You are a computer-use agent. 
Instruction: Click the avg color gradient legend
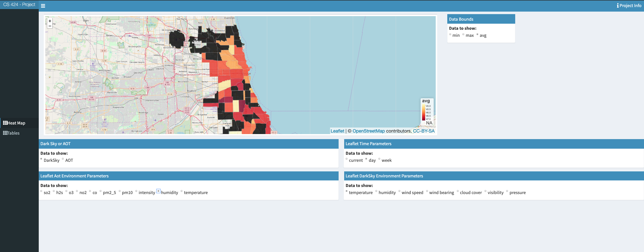point(424,112)
